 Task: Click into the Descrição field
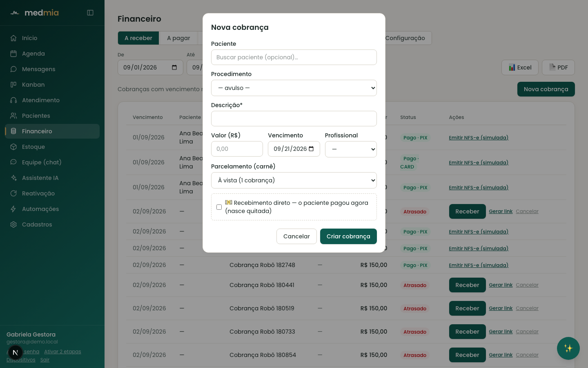coord(294,119)
